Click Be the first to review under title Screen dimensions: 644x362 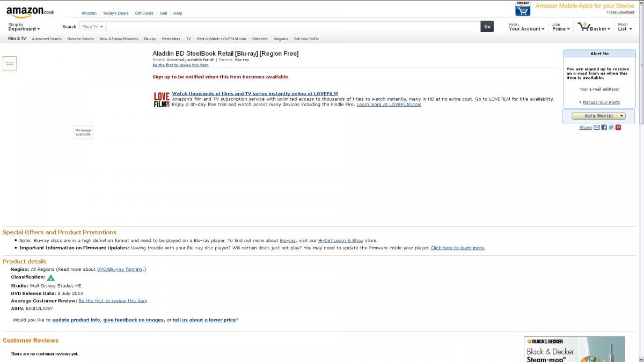click(x=180, y=65)
